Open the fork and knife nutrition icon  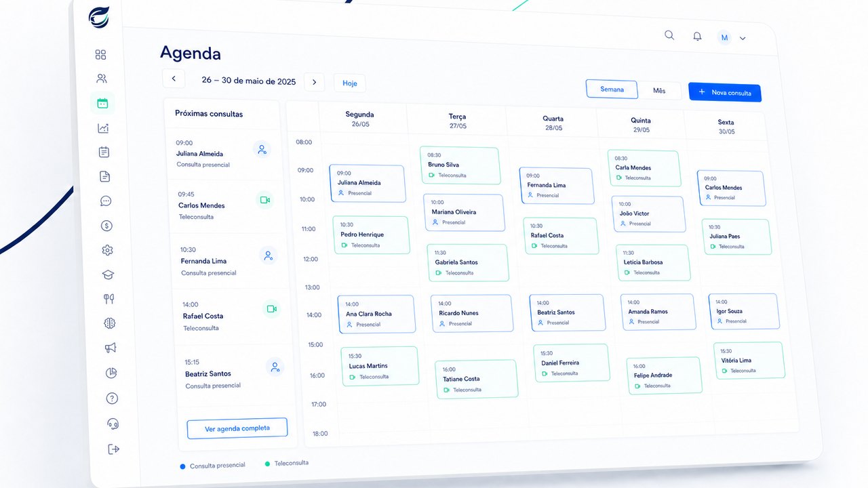[108, 299]
